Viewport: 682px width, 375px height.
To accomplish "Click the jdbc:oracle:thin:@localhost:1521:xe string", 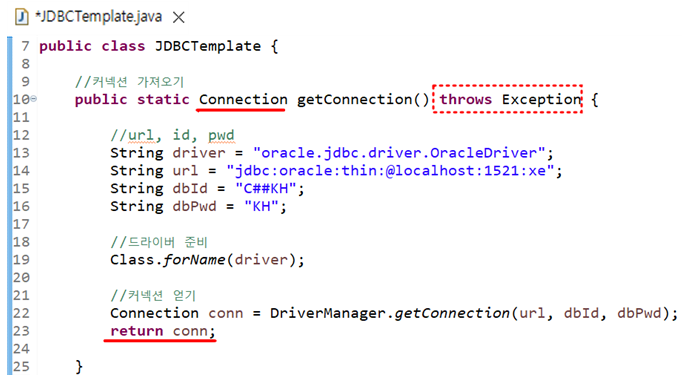I will coord(390,171).
